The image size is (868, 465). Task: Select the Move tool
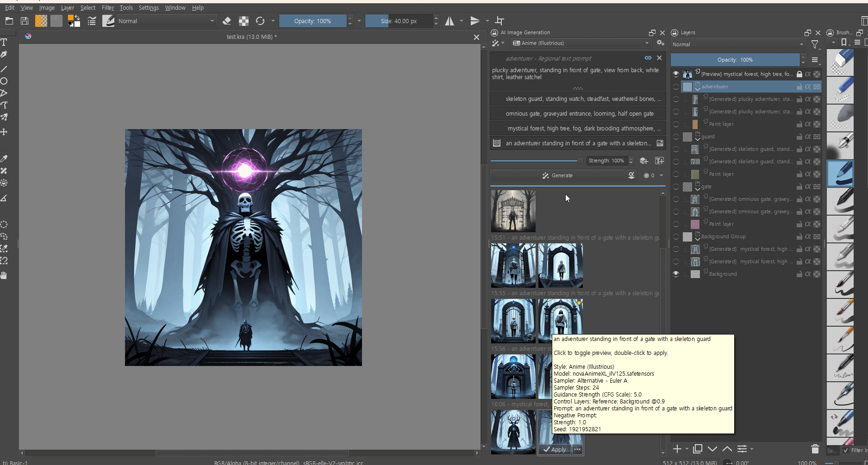pyautogui.click(x=4, y=132)
